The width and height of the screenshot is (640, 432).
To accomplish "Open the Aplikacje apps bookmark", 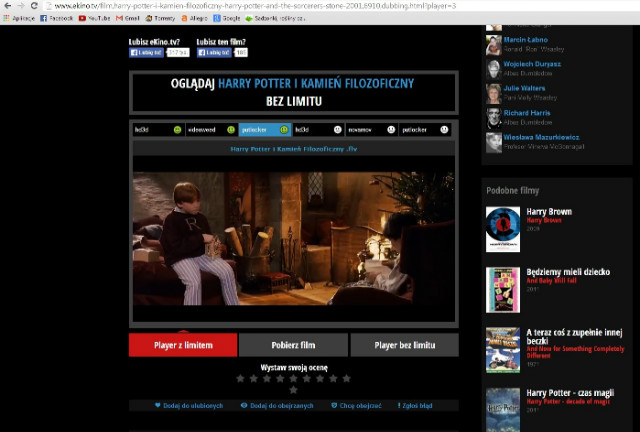I will pyautogui.click(x=19, y=18).
